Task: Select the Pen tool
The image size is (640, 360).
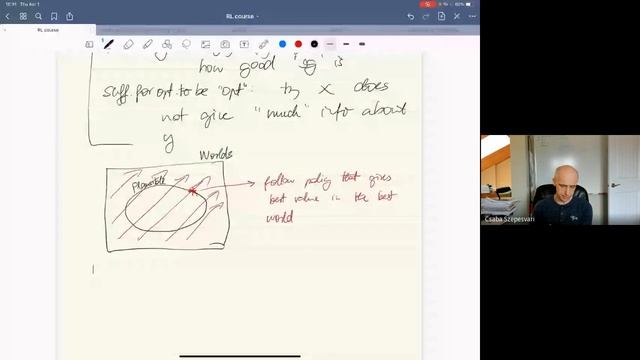Action: click(108, 44)
